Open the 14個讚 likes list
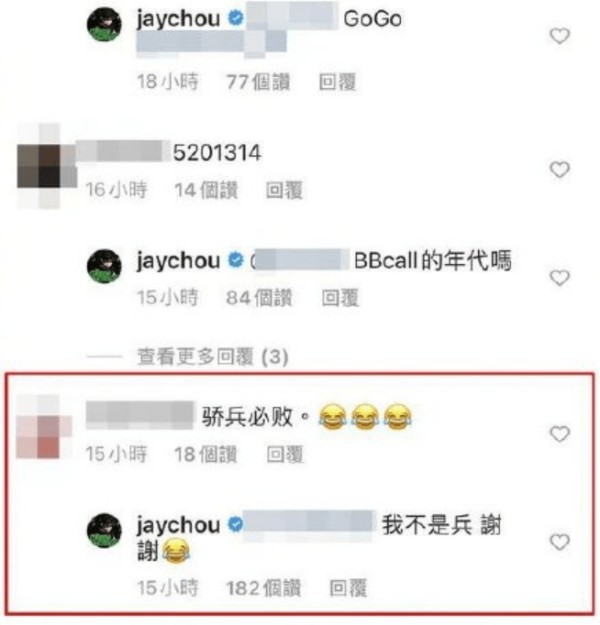The width and height of the screenshot is (600, 625). 206,190
